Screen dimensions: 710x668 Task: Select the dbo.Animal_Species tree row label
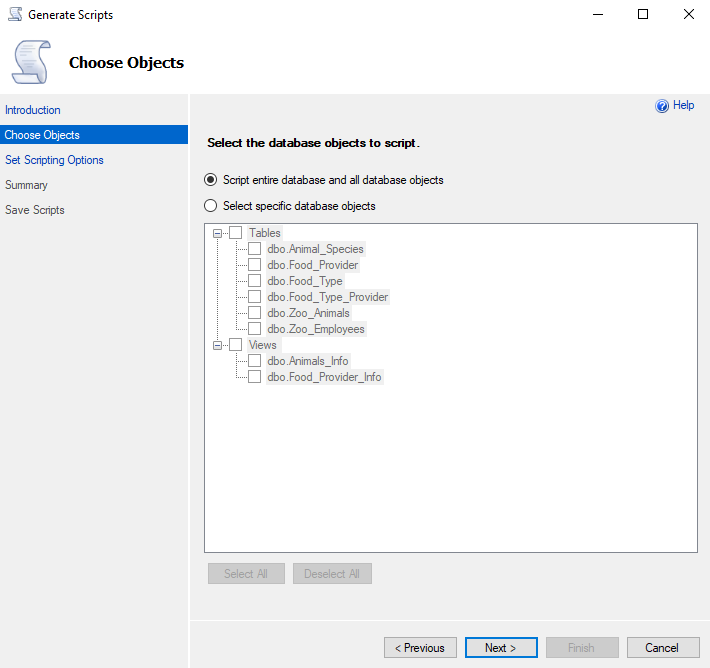tap(316, 249)
